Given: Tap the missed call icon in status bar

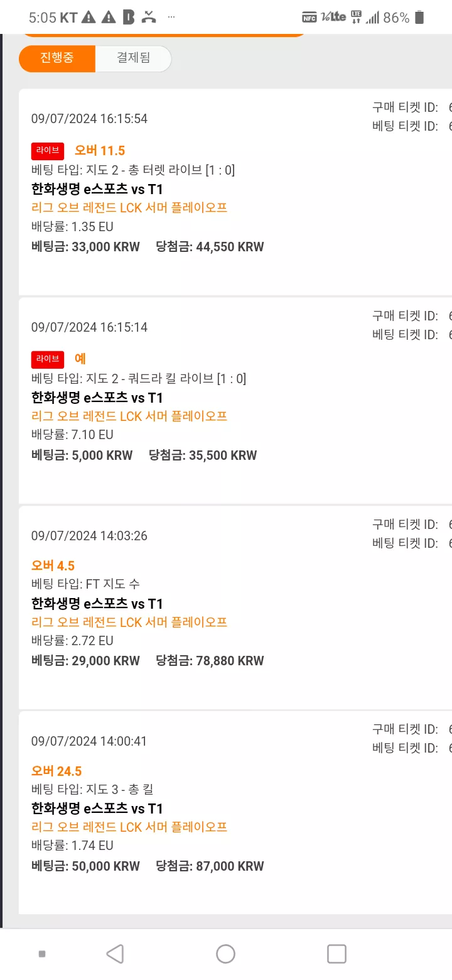Looking at the screenshot, I should point(148,18).
